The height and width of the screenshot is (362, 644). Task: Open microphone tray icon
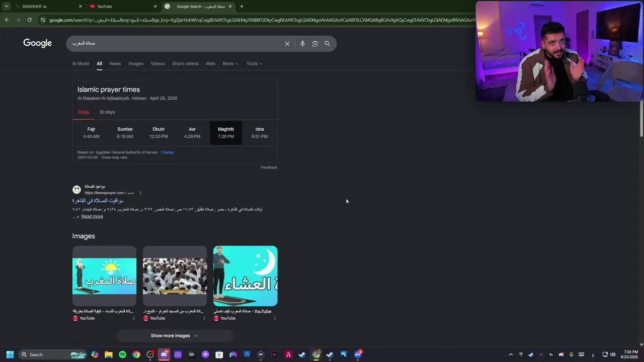tap(571, 354)
